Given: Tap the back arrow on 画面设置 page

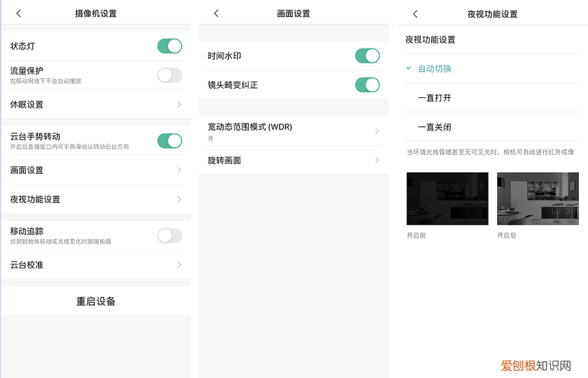Looking at the screenshot, I should (216, 12).
